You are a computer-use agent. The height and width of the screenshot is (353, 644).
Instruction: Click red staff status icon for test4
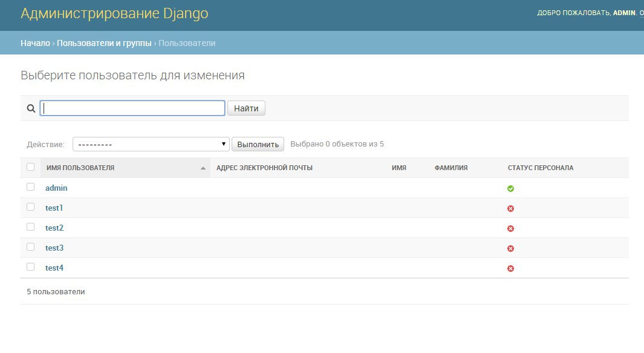(510, 269)
